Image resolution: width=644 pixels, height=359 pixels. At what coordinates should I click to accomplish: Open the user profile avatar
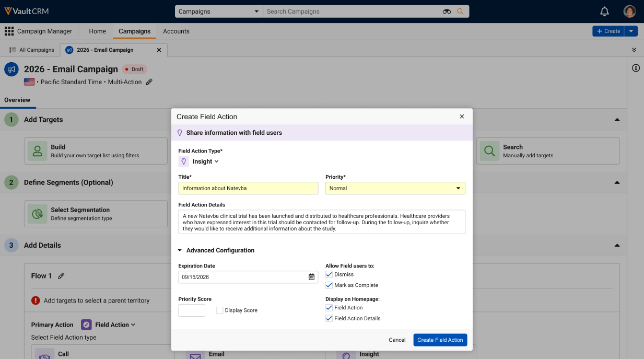[x=629, y=11]
